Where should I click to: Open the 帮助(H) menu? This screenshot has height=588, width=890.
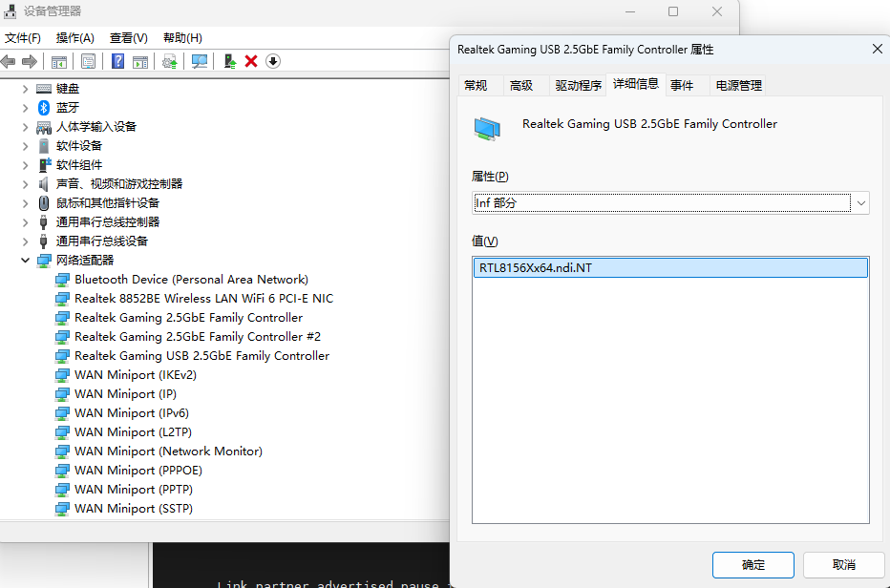[182, 38]
